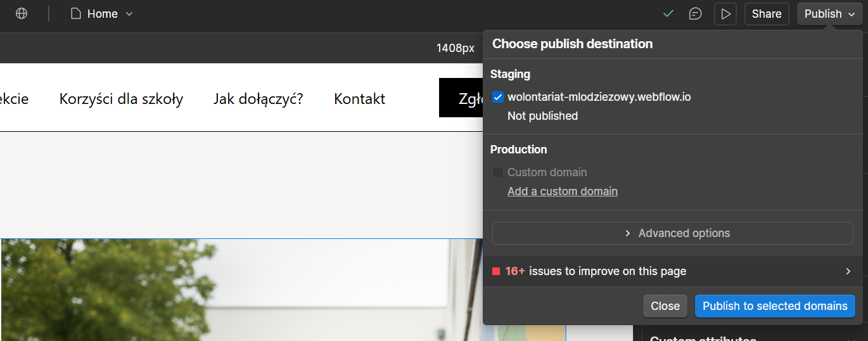
Task: Click the globe icon in the top bar
Action: point(22,13)
